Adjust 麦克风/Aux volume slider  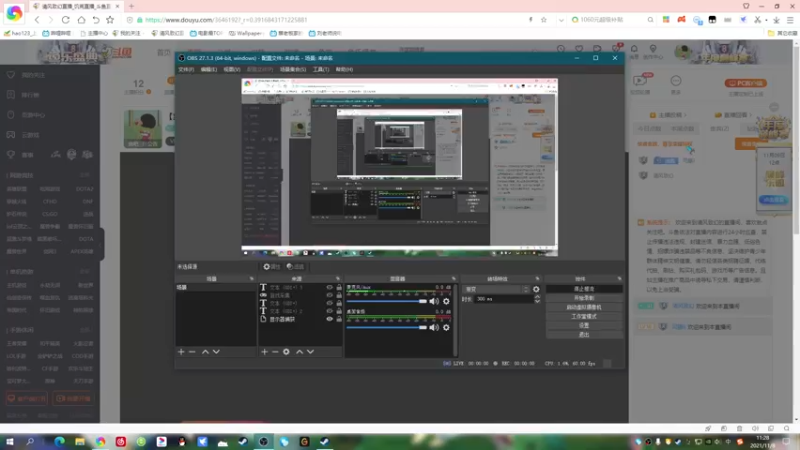click(x=386, y=301)
